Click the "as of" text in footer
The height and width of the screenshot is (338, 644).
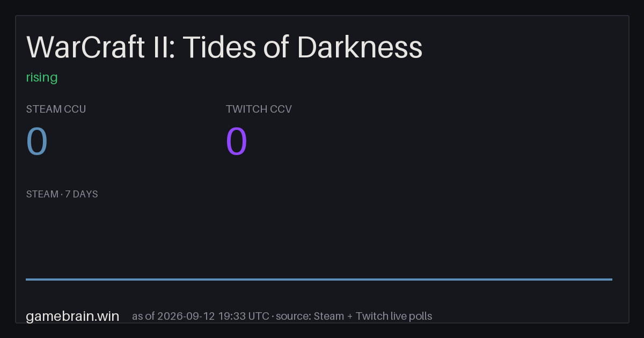(144, 316)
